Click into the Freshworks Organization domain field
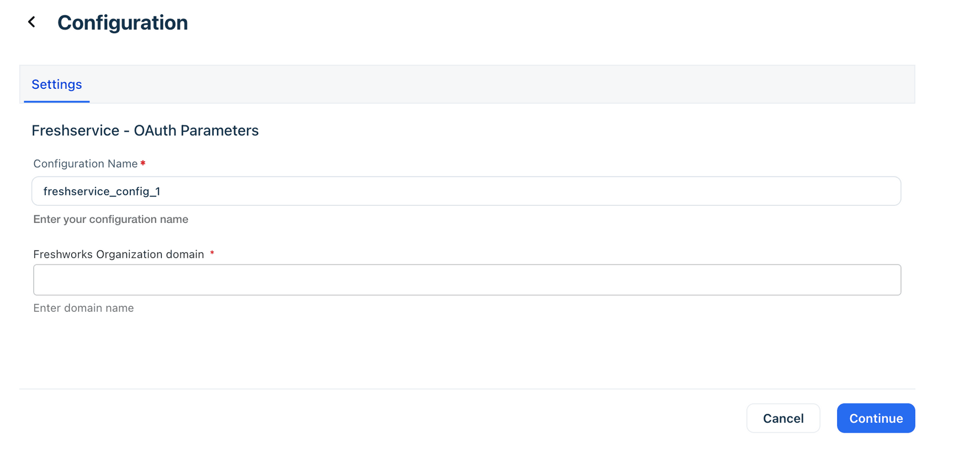 467,280
